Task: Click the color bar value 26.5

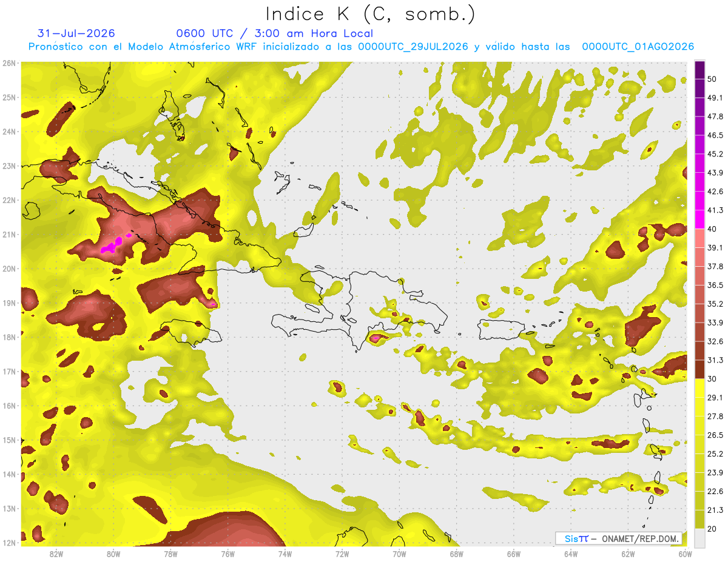Action: coord(715,435)
